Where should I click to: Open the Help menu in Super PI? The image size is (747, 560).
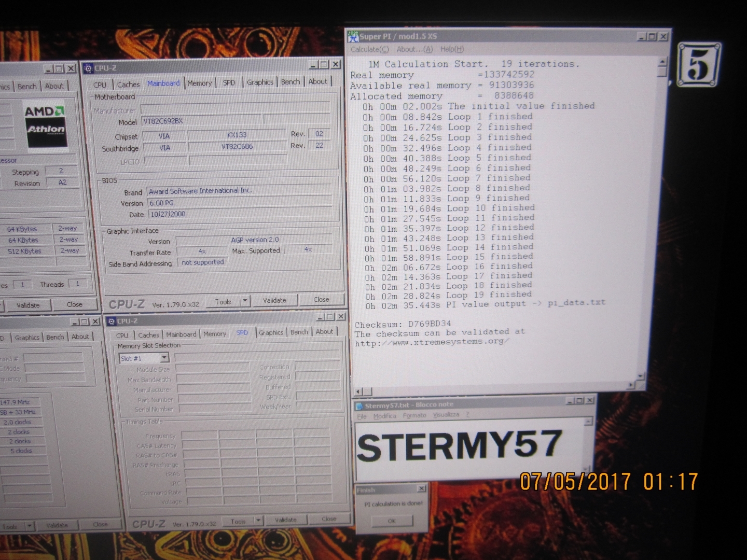click(x=452, y=49)
